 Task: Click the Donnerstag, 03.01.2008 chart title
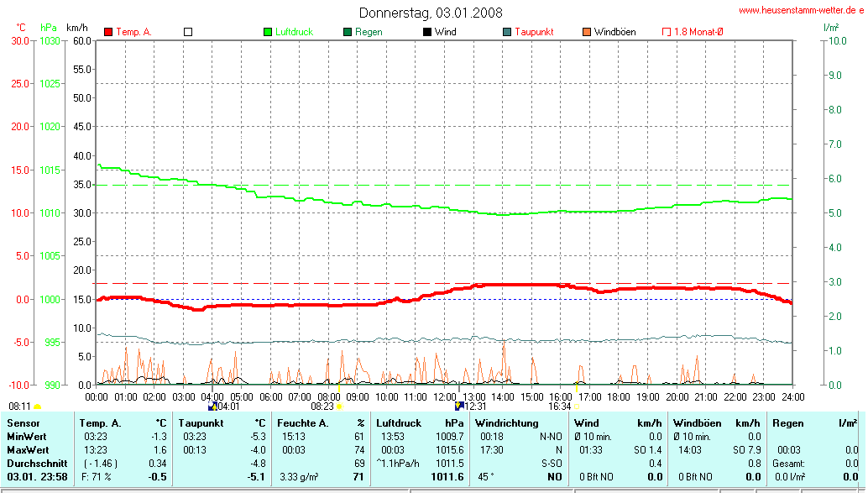tap(431, 13)
